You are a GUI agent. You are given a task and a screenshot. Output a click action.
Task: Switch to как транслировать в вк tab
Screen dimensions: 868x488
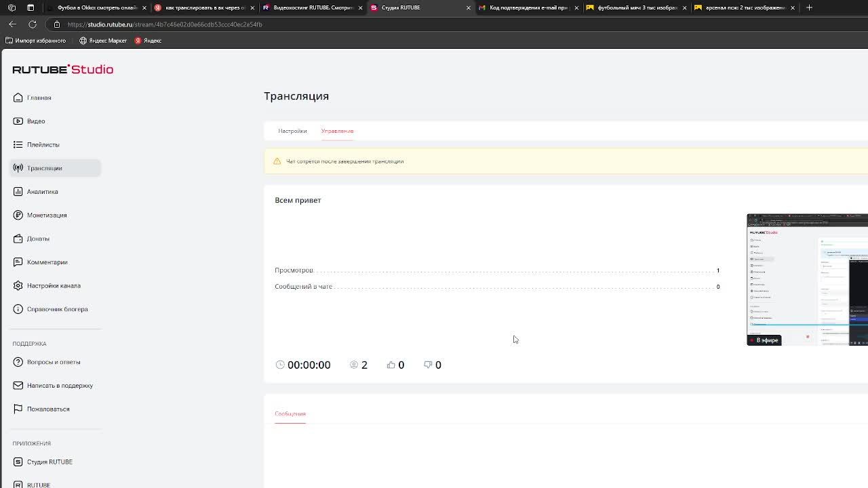click(x=203, y=7)
